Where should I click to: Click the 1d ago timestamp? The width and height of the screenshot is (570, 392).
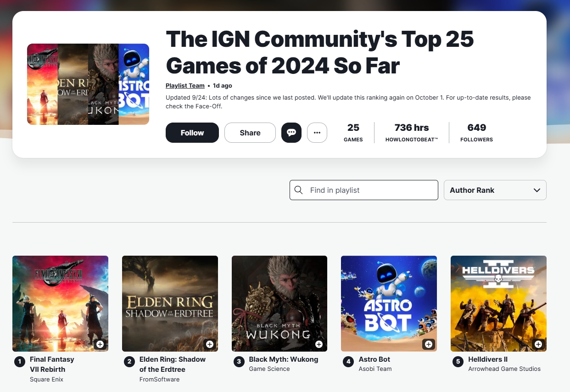[223, 86]
